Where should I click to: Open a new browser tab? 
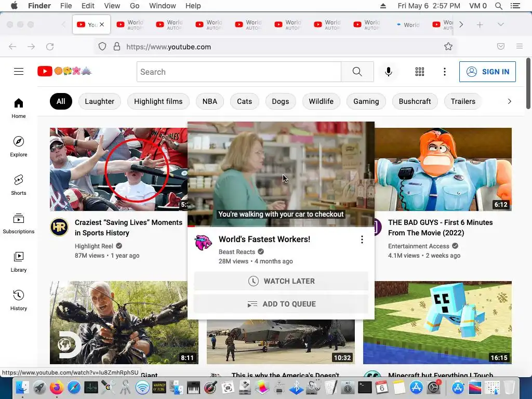[480, 24]
